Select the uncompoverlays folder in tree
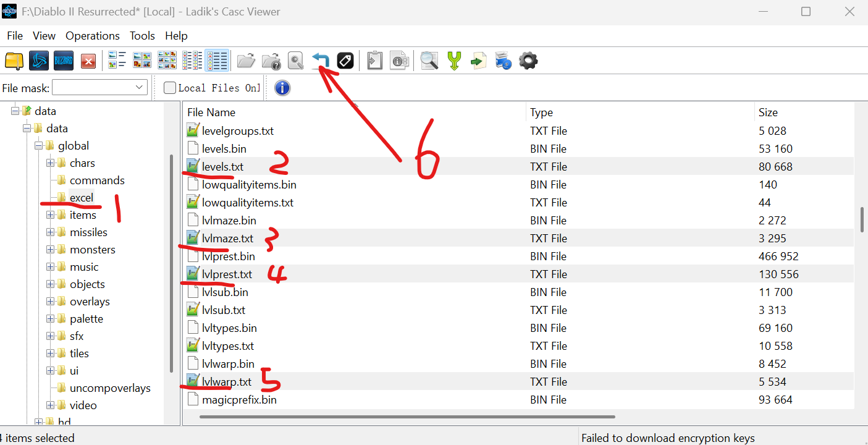868x445 pixels. click(110, 388)
